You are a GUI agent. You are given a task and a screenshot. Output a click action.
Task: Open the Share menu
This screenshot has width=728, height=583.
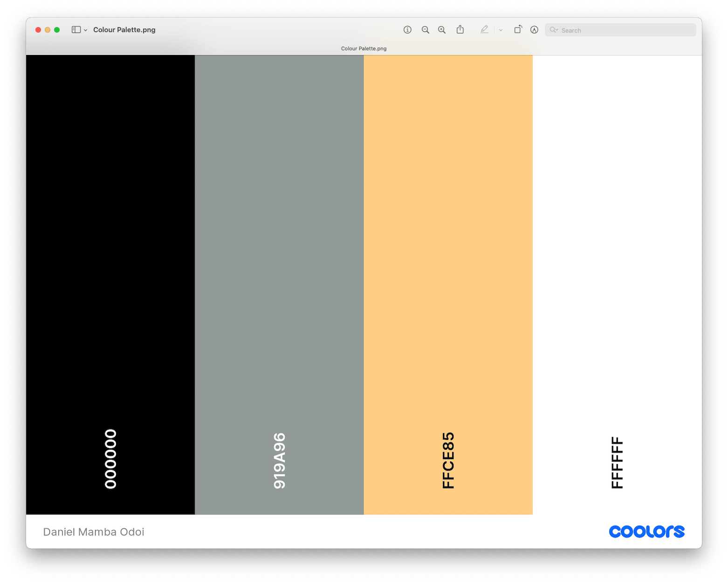[460, 29]
